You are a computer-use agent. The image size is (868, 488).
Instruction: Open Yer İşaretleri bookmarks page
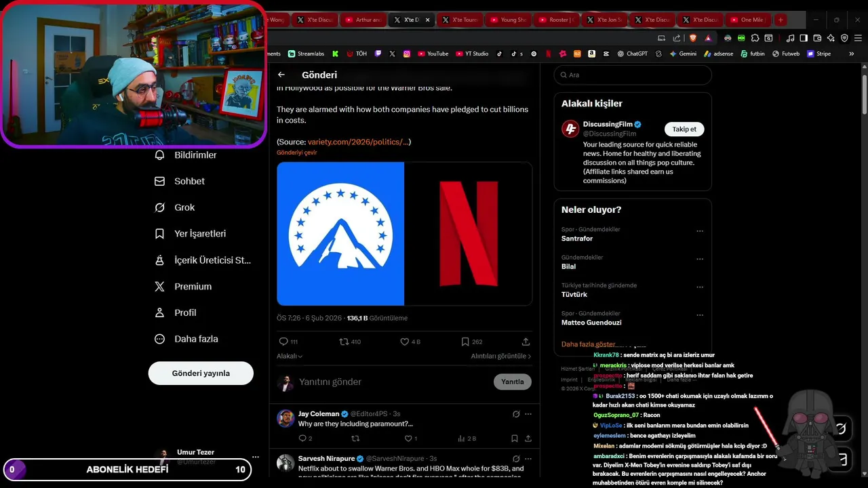point(191,234)
